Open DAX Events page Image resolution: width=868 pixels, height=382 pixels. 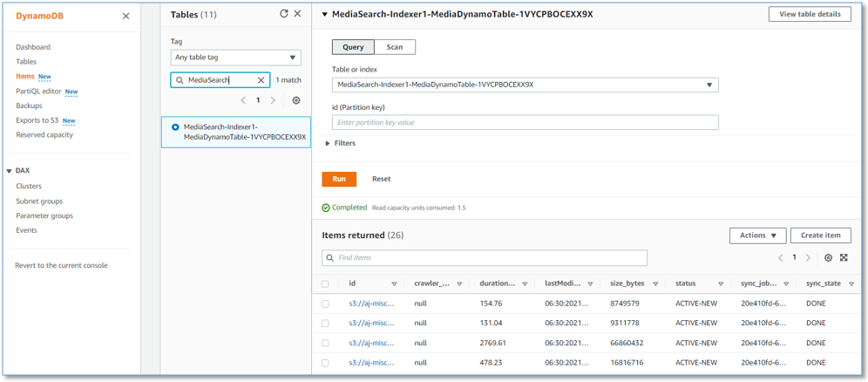click(26, 229)
